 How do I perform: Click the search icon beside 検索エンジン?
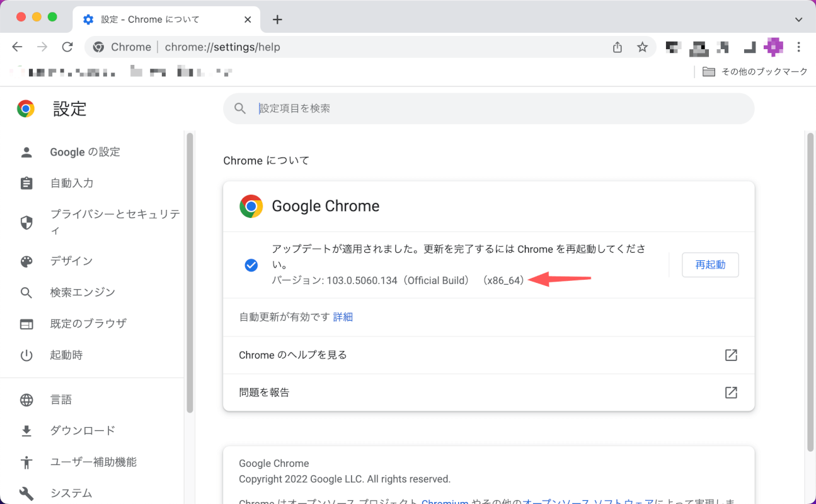[26, 293]
